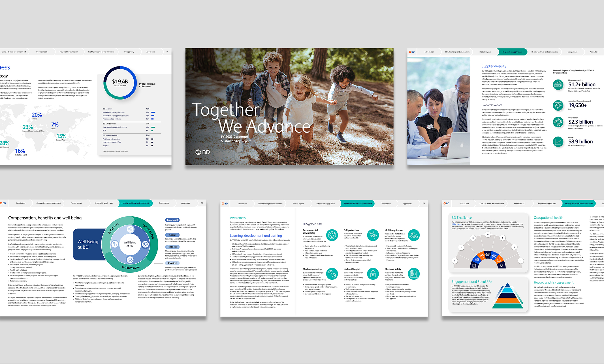Select the Emotional pillar label
The image size is (604, 364).
pos(172,220)
